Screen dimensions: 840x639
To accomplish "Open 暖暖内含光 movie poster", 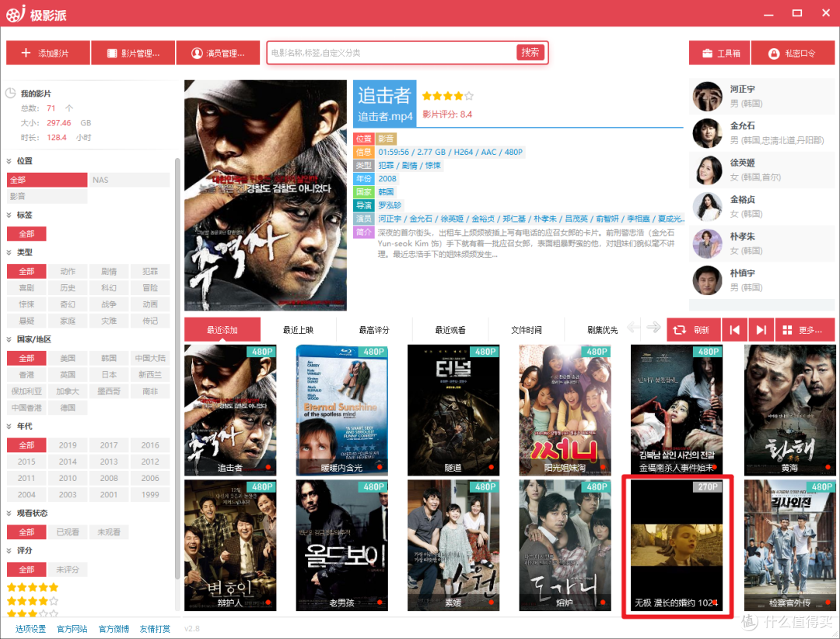I will click(x=341, y=410).
